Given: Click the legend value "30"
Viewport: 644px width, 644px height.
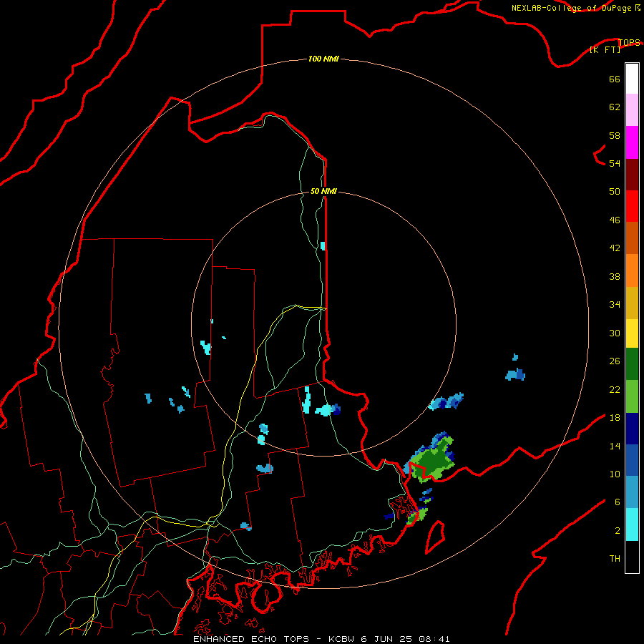Looking at the screenshot, I should click(x=615, y=333).
